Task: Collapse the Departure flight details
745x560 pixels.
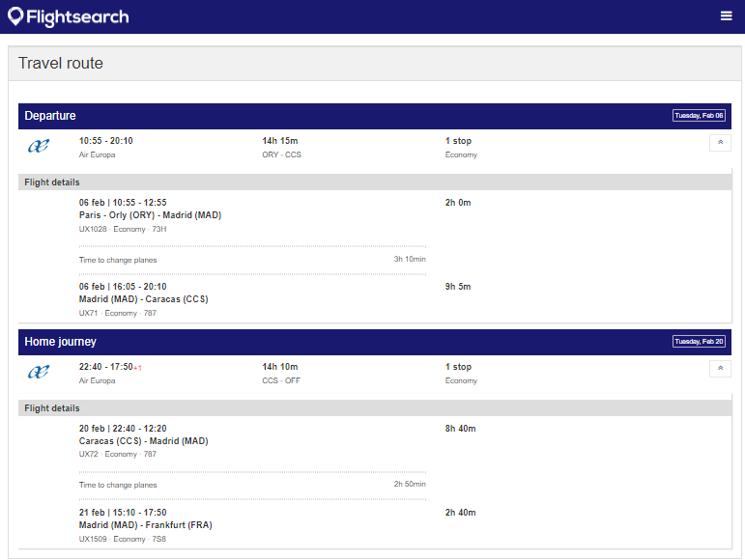Action: pos(720,142)
